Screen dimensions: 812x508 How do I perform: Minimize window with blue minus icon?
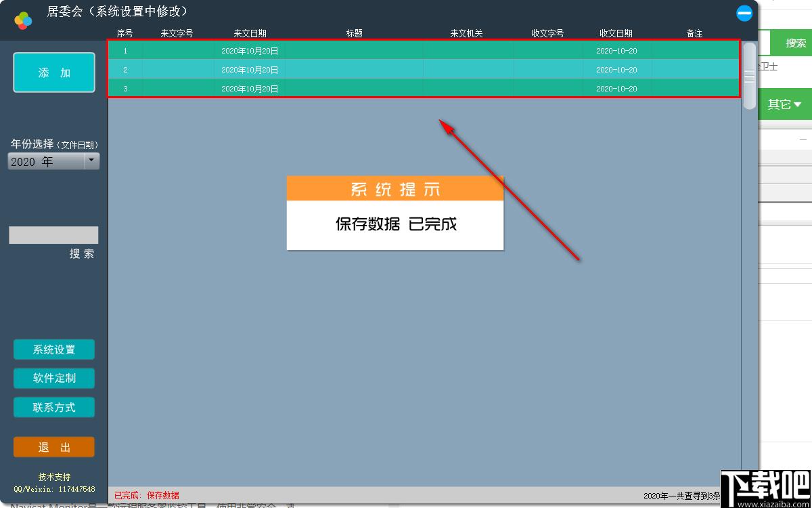744,13
